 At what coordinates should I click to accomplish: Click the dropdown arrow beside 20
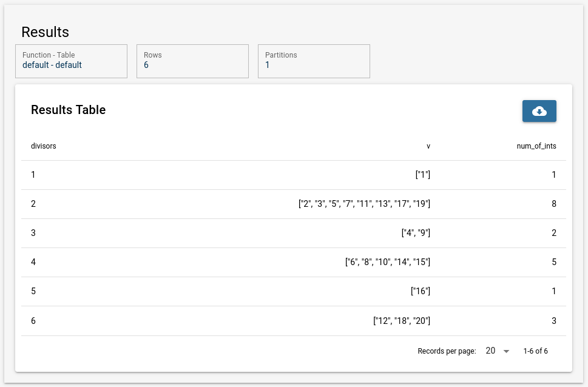[506, 352]
